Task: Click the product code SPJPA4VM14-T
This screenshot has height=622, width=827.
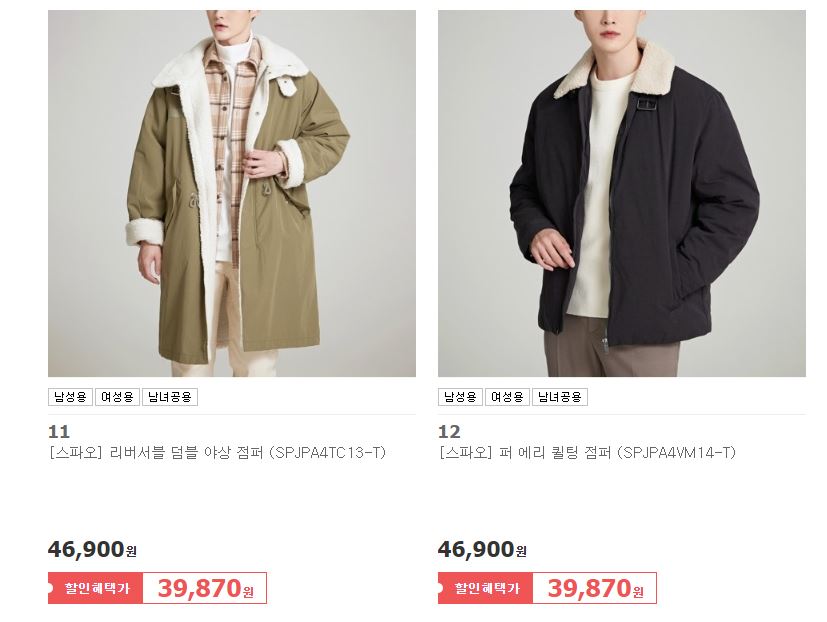Action: pos(676,453)
